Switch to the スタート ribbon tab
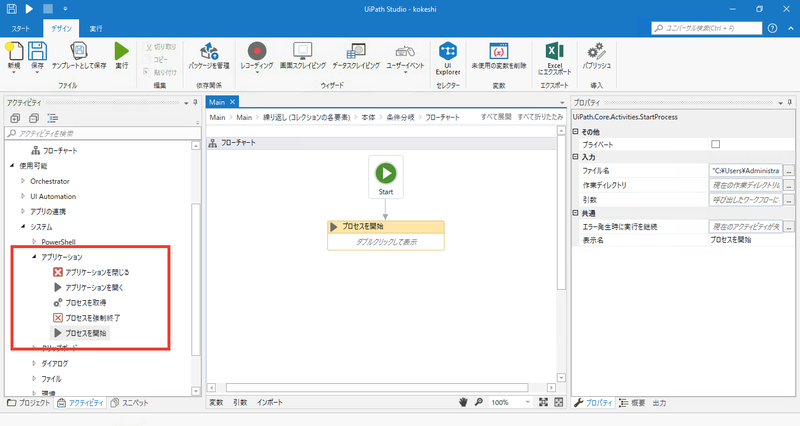The height and width of the screenshot is (426, 800). tap(21, 29)
